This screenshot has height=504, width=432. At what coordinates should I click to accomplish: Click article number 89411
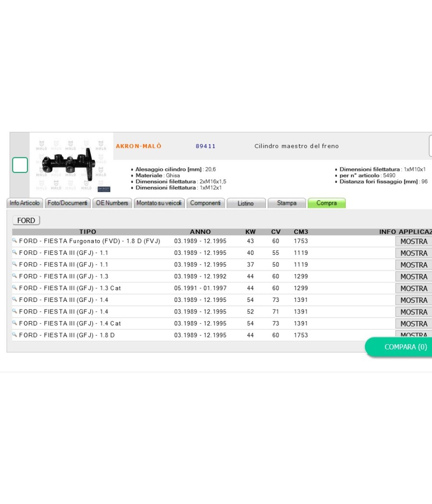206,146
